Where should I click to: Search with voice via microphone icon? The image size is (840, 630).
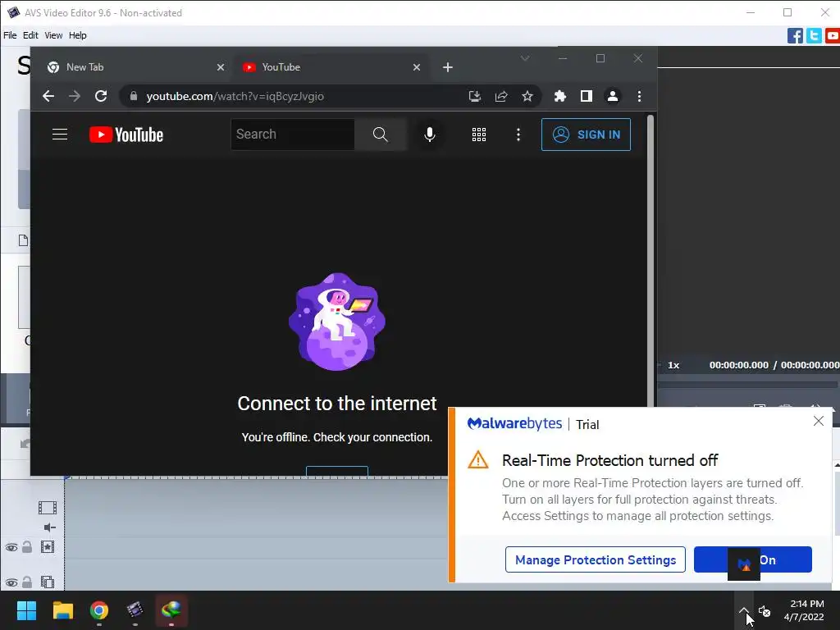[x=430, y=135]
